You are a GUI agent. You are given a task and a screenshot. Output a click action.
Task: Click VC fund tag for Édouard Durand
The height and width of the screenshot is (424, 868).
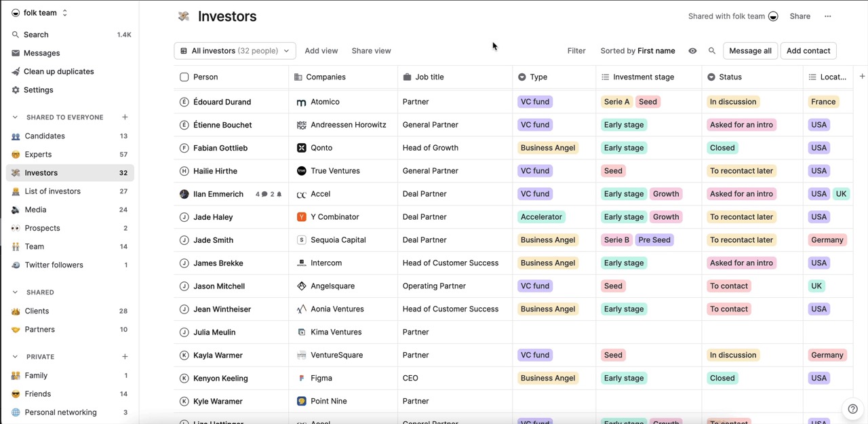click(534, 102)
